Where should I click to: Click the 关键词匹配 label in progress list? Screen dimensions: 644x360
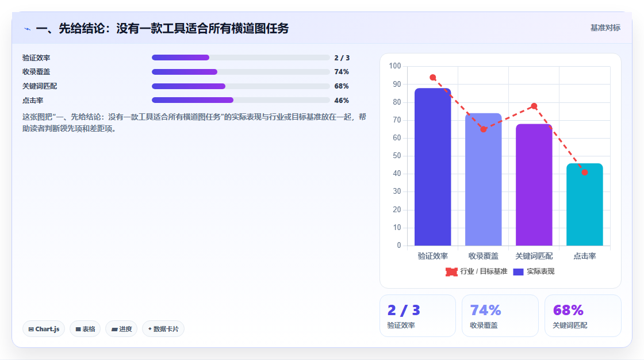[40, 86]
